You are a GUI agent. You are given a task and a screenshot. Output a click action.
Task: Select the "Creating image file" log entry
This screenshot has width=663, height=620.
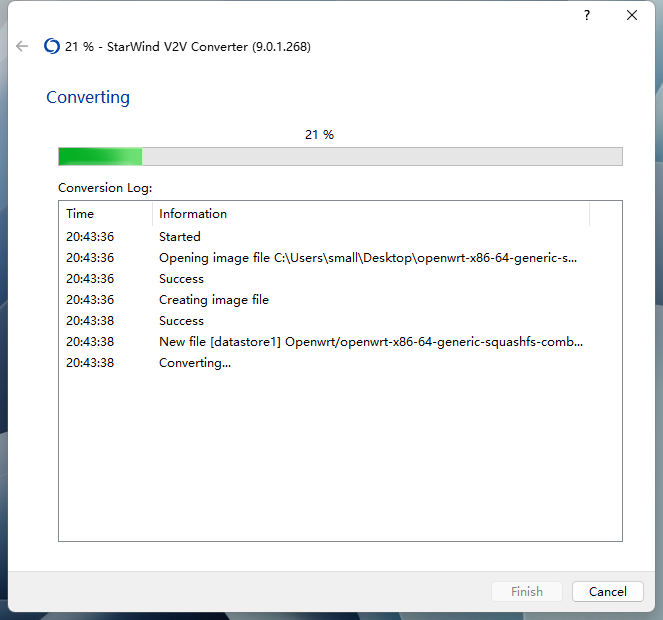214,300
